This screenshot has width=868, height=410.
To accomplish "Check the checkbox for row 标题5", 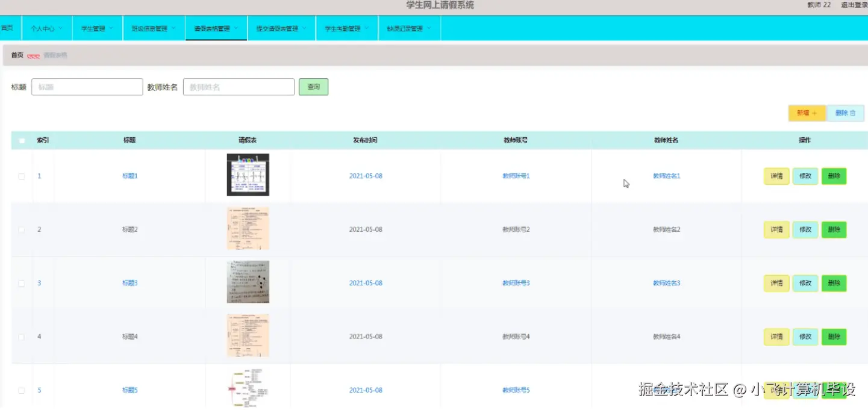I will [x=22, y=391].
